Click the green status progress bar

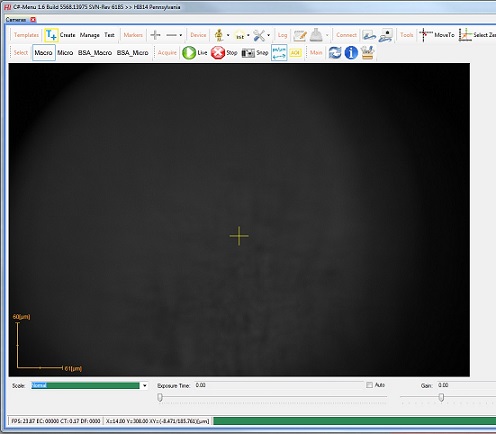[354, 421]
